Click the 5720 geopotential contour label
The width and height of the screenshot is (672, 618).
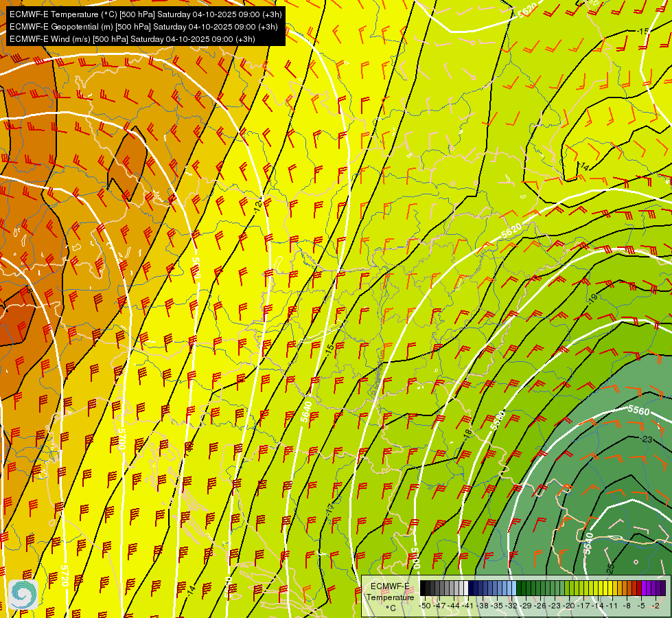65,575
